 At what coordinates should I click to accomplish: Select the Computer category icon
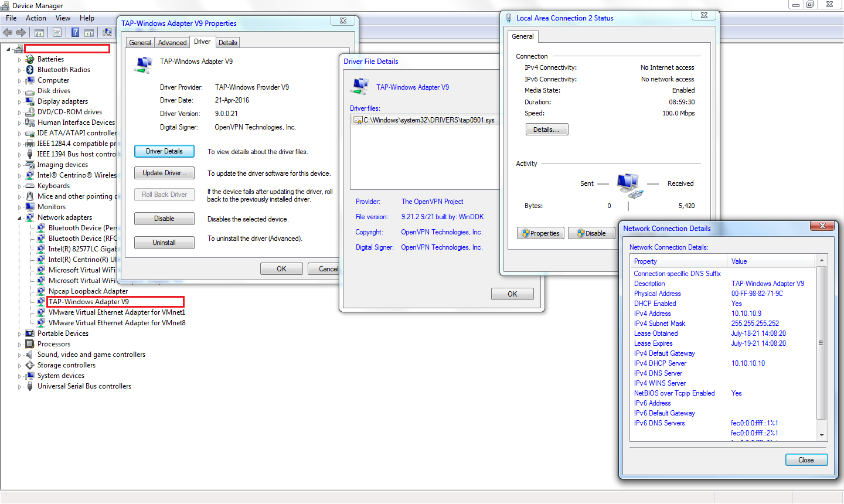point(30,80)
